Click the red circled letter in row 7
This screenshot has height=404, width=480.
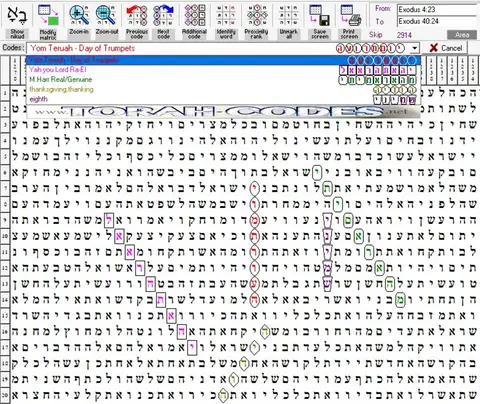pyautogui.click(x=254, y=189)
